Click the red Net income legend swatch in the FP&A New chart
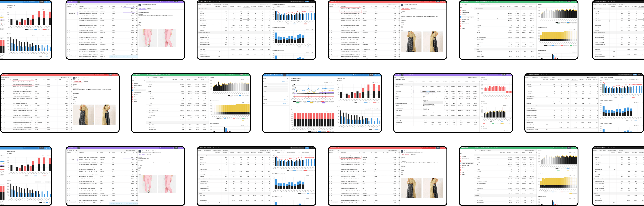Screen dimensions: 644x206 [x=506, y=98]
